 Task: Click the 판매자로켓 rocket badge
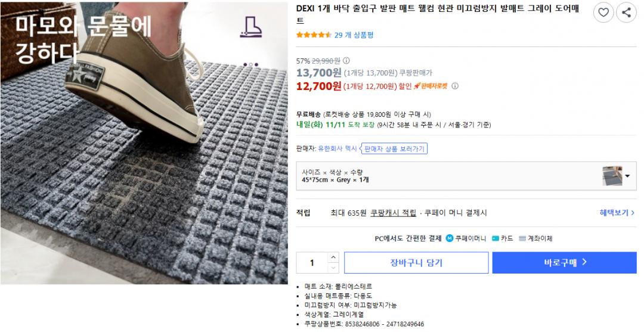(x=431, y=86)
